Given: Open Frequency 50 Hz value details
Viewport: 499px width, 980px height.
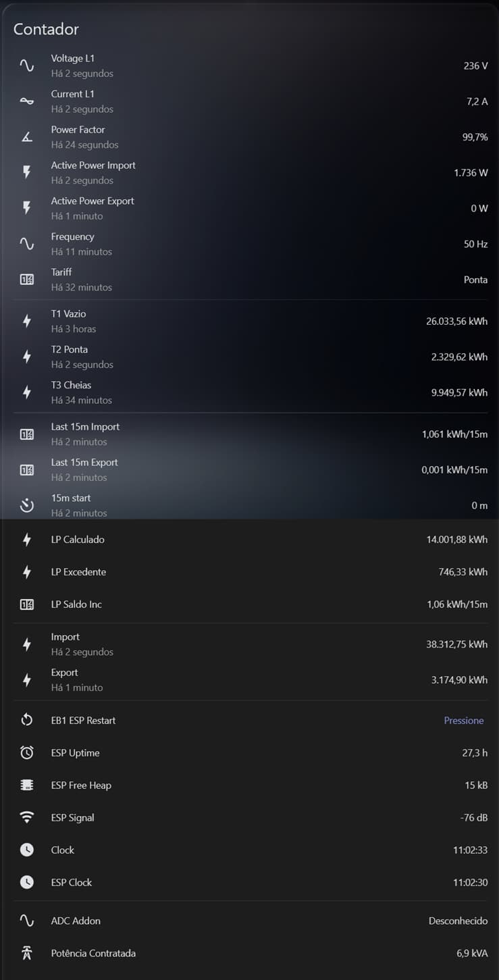Looking at the screenshot, I should (475, 244).
